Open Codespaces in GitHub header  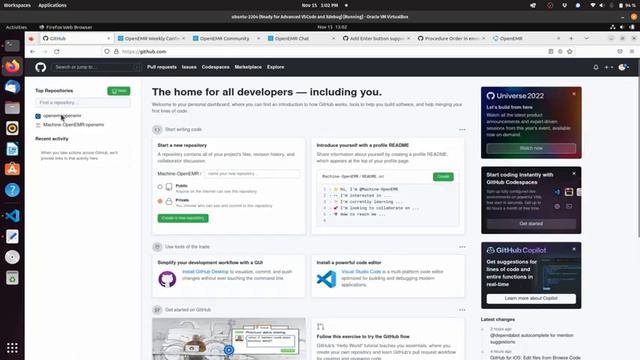click(x=216, y=67)
